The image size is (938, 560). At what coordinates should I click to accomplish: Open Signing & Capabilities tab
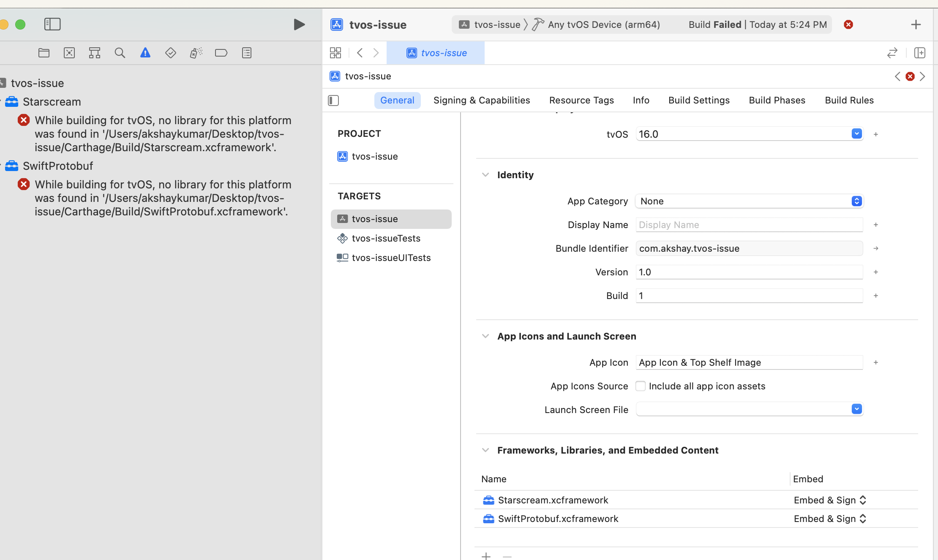(x=482, y=101)
